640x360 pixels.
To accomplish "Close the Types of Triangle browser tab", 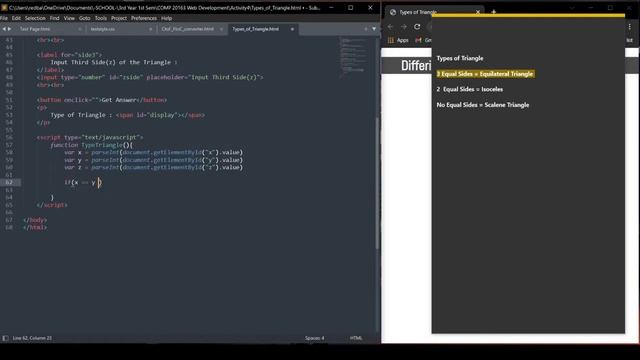I will [478, 12].
